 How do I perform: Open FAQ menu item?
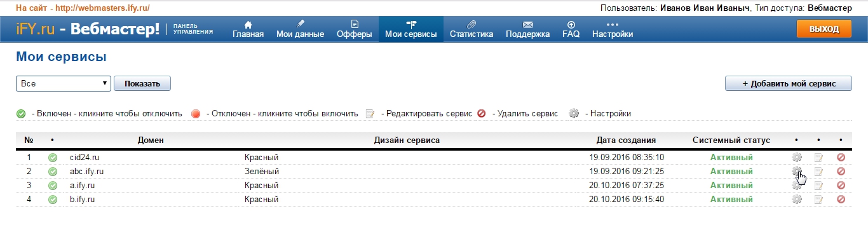(571, 29)
